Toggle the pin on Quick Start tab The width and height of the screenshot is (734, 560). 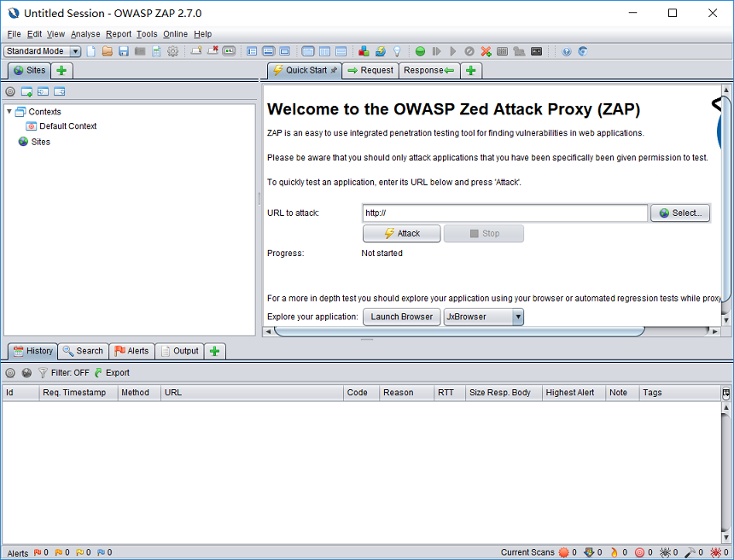click(x=334, y=70)
